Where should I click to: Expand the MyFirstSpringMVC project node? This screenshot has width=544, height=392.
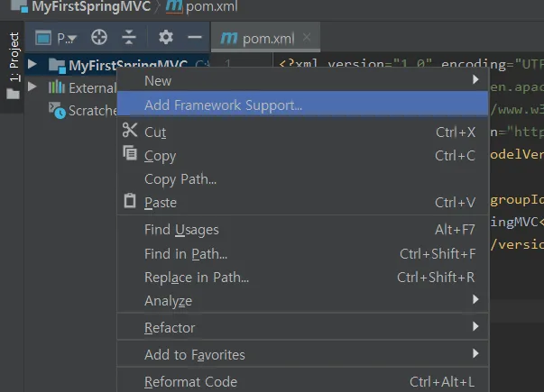(x=32, y=65)
